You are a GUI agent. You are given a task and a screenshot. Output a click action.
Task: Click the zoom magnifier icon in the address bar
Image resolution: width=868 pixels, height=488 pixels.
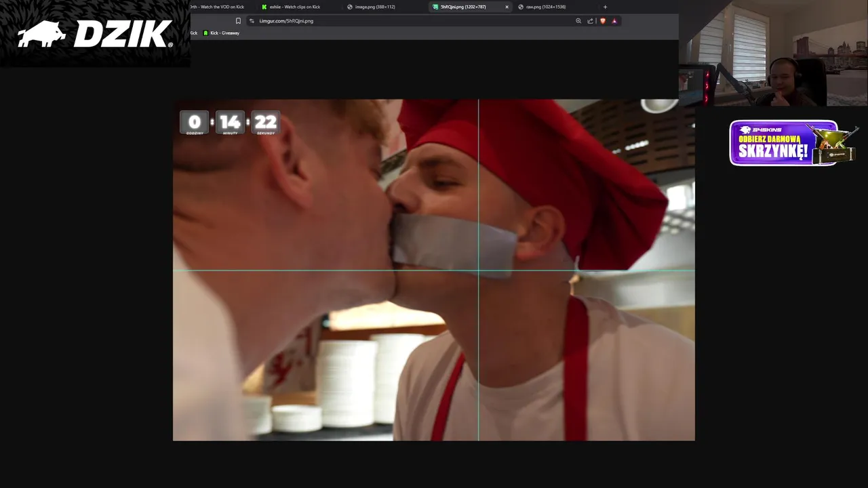pos(578,21)
